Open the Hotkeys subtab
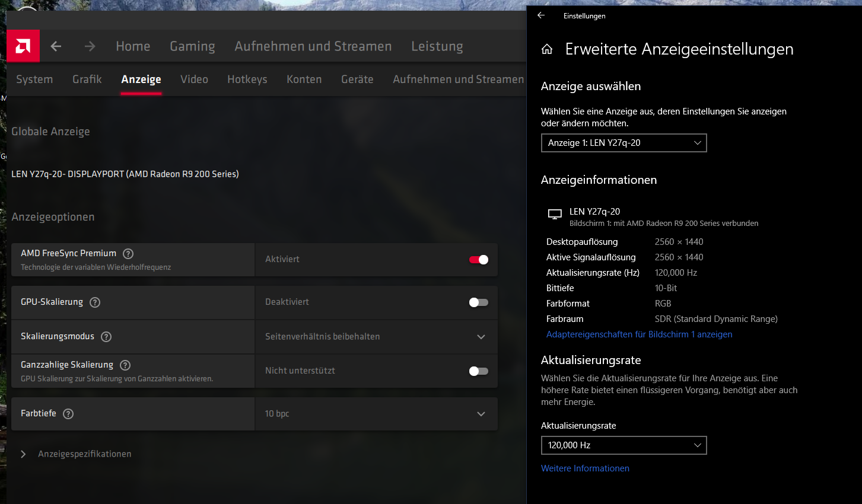This screenshot has width=862, height=504. (247, 79)
